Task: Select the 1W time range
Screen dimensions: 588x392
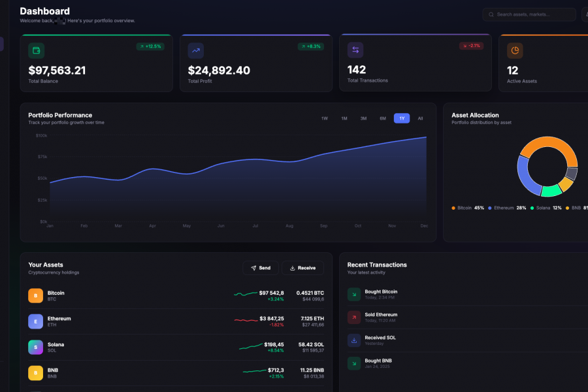Action: [x=324, y=118]
